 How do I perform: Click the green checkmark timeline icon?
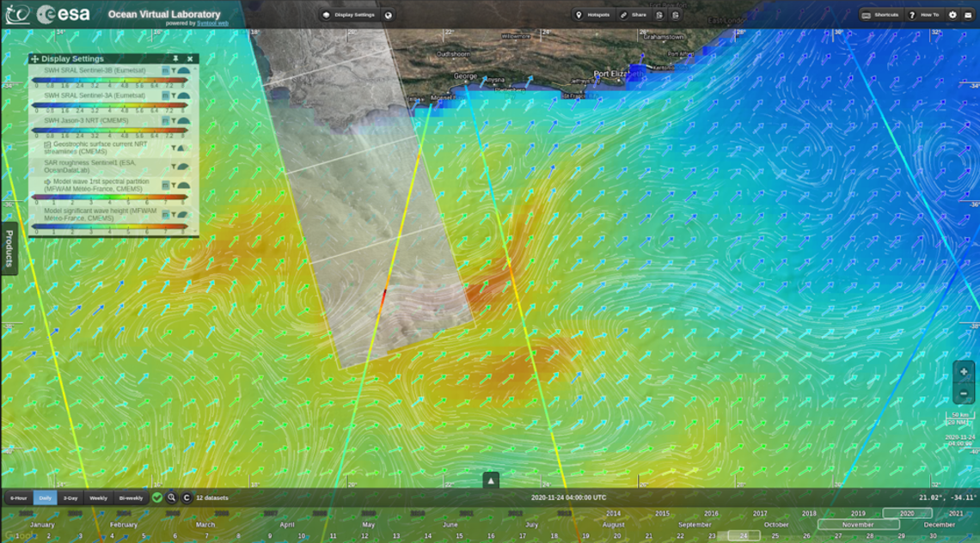(157, 498)
